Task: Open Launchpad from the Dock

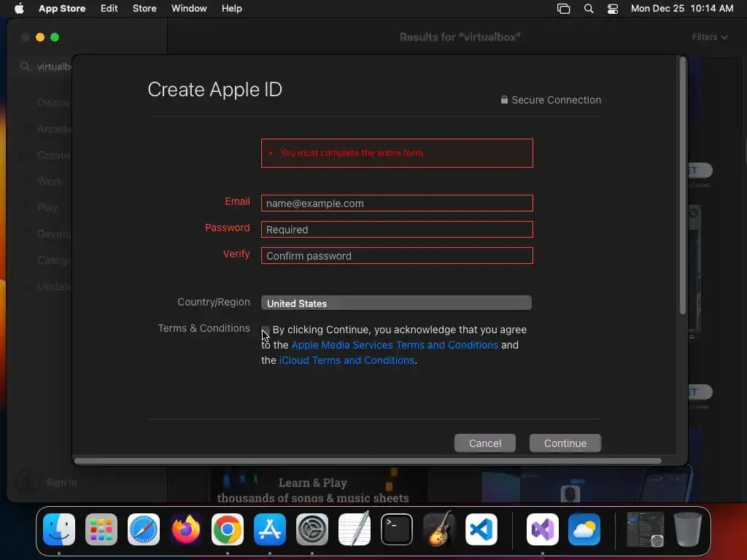Action: 101,529
